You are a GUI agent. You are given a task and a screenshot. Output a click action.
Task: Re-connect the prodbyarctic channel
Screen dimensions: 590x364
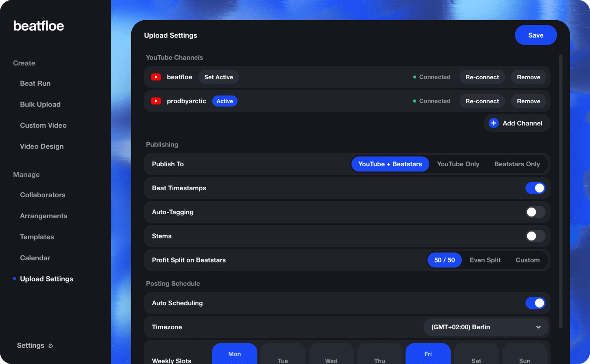point(482,101)
